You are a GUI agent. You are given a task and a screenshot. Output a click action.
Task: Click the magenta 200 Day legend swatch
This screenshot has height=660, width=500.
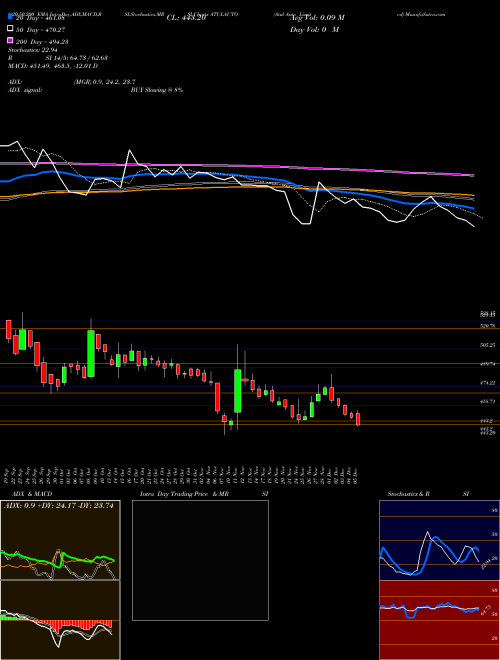coord(10,41)
